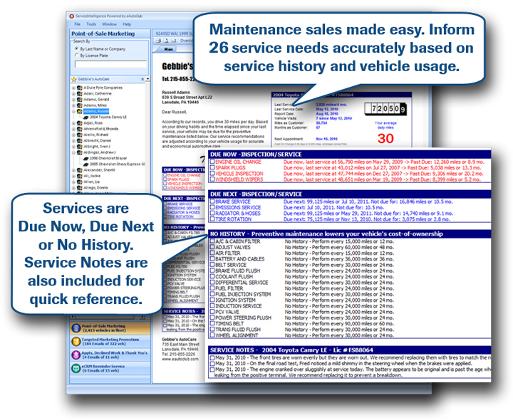
Task: Click the green eCRM Reminder Service icon
Action: coord(76,368)
